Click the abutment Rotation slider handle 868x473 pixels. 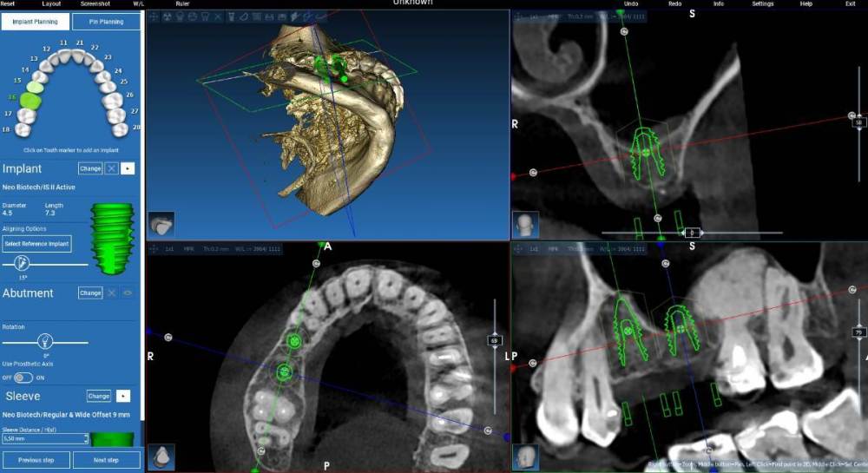pyautogui.click(x=46, y=341)
